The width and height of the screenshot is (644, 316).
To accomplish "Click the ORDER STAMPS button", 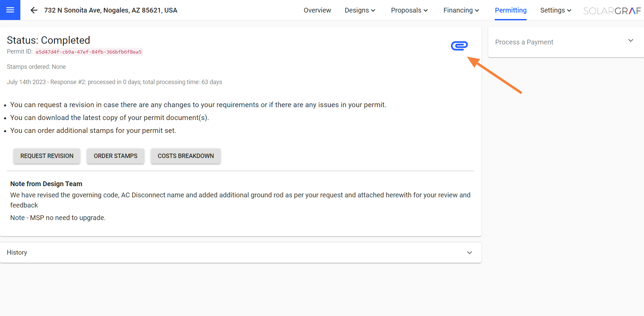I will click(x=115, y=156).
